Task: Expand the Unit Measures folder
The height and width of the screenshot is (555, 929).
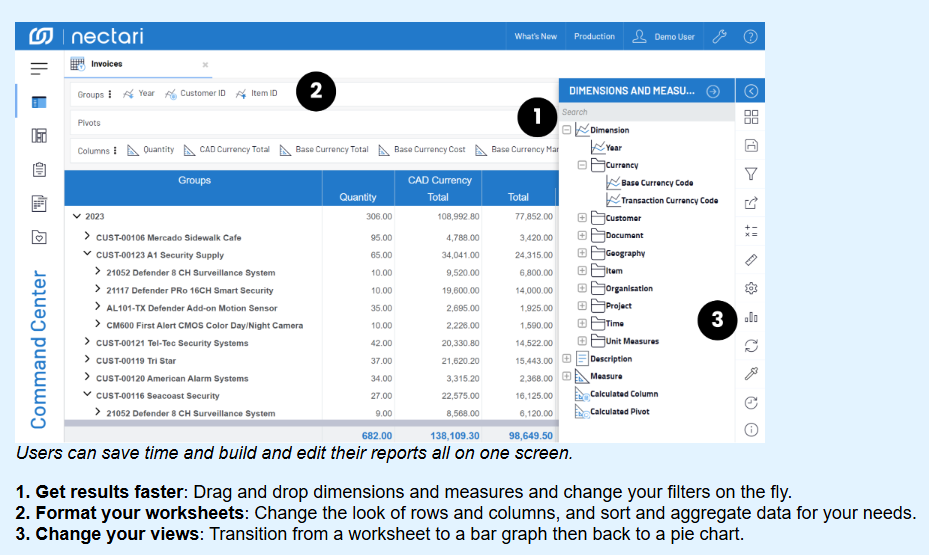Action: [x=582, y=341]
